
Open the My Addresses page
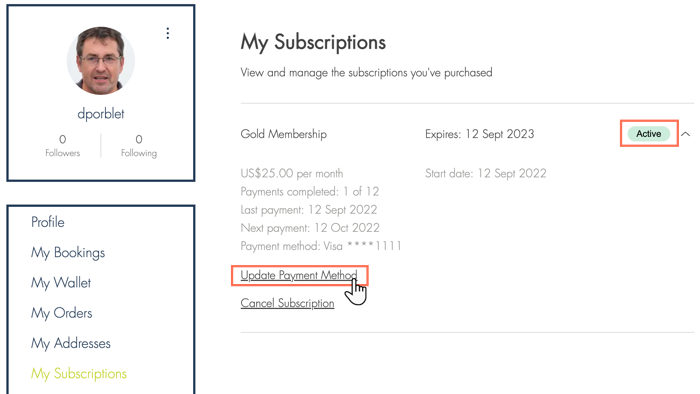click(71, 343)
